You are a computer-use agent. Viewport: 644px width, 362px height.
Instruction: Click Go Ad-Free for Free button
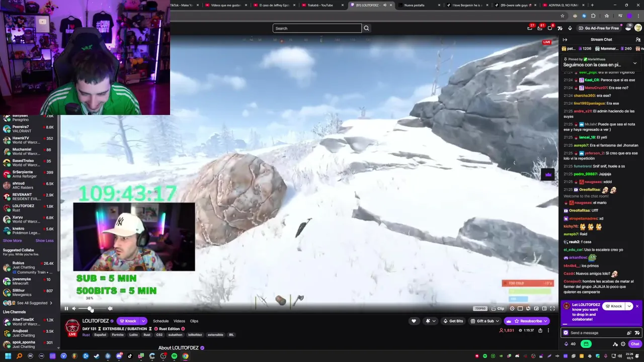[x=599, y=28]
